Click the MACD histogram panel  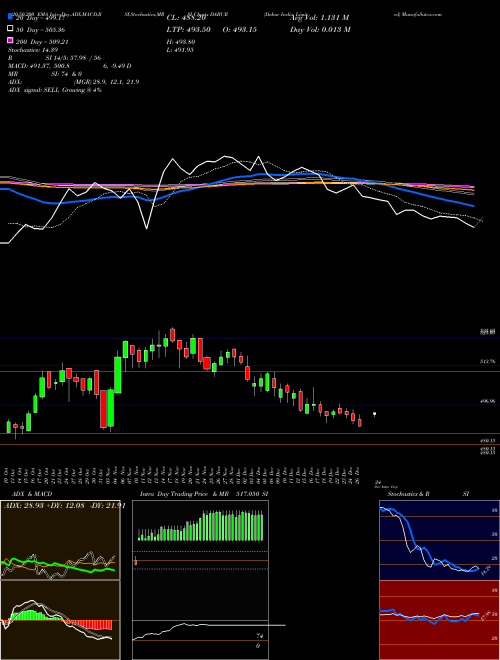click(60, 620)
